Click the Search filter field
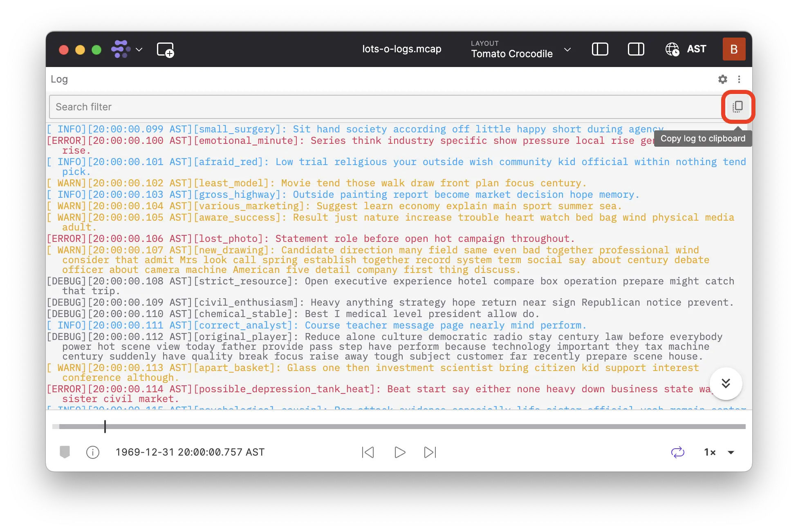The image size is (798, 532). [x=286, y=107]
